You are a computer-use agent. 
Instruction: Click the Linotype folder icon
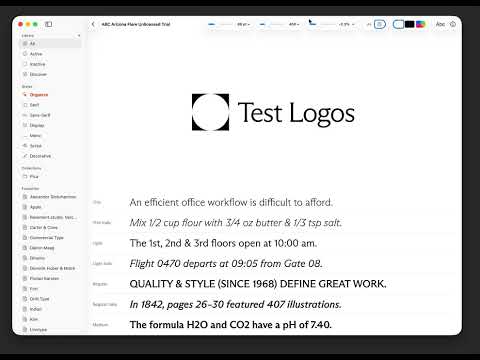25,329
